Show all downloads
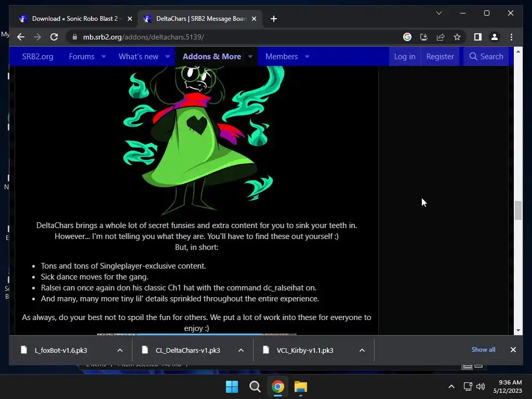The height and width of the screenshot is (399, 532). tap(483, 350)
